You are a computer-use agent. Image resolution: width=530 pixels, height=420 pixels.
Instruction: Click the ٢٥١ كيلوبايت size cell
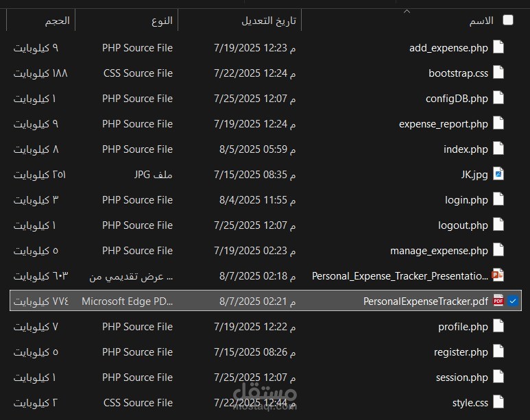pos(40,175)
